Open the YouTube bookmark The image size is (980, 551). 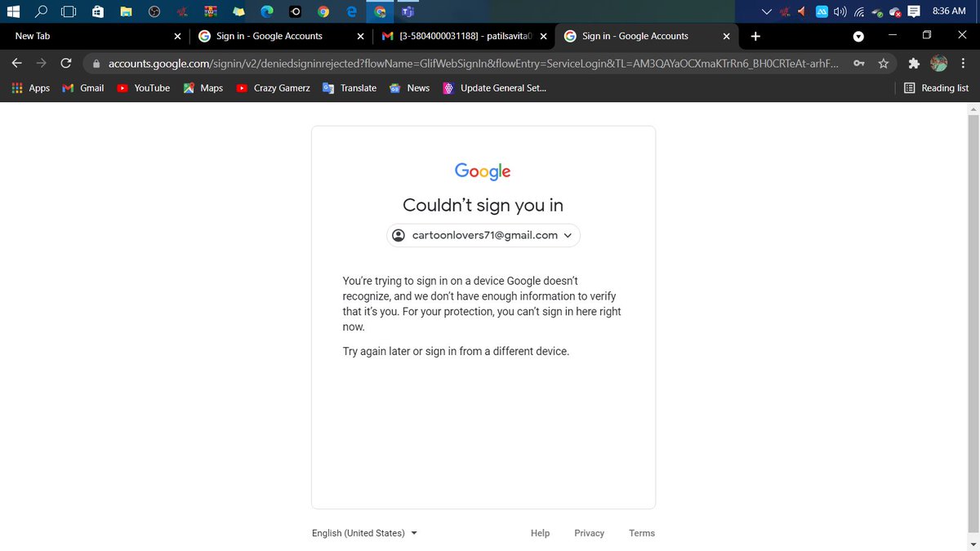point(143,87)
